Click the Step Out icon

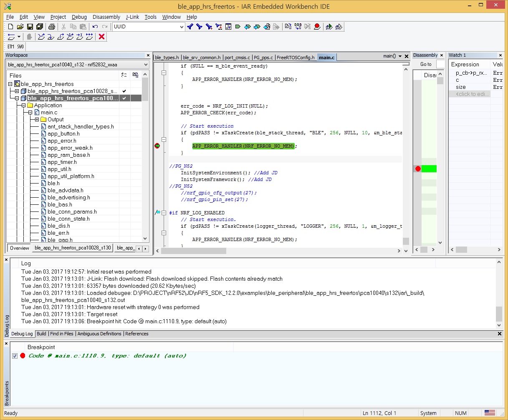click(x=60, y=37)
